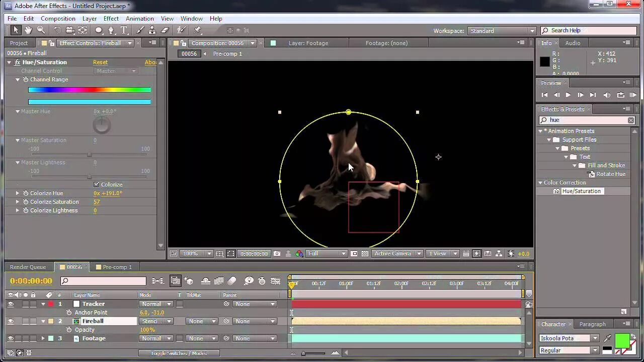
Task: Clear the effects search field X
Action: tap(631, 120)
